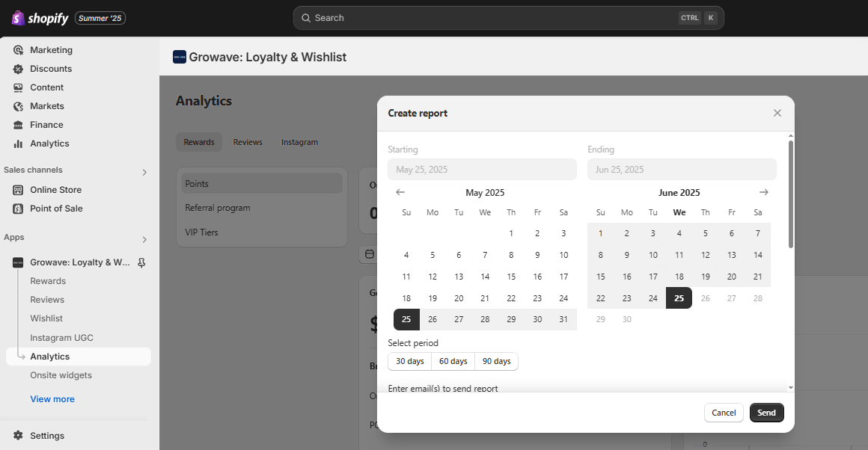Close the Create report dialog

(x=777, y=113)
